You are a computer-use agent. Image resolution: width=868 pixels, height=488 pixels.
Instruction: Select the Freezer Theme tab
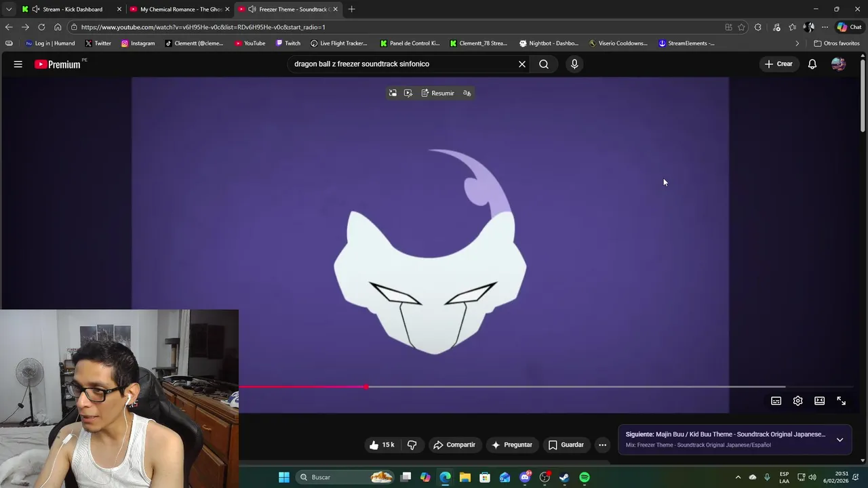tap(288, 9)
